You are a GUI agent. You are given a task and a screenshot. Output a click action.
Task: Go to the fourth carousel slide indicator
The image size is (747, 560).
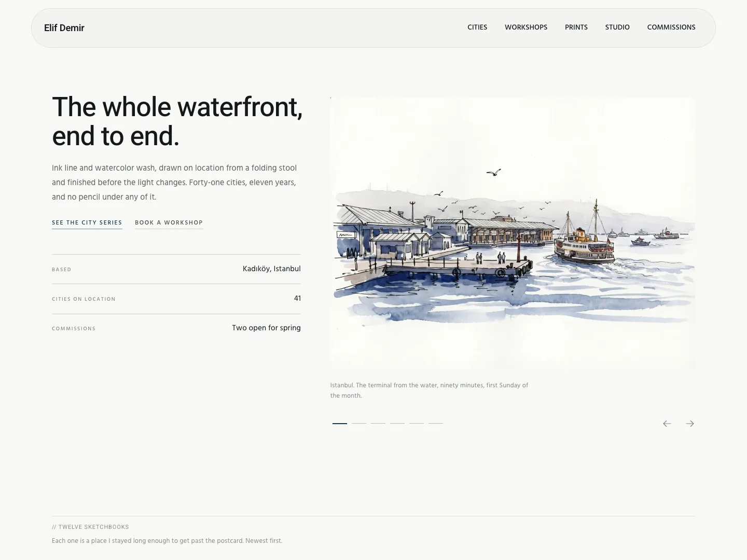tap(397, 424)
